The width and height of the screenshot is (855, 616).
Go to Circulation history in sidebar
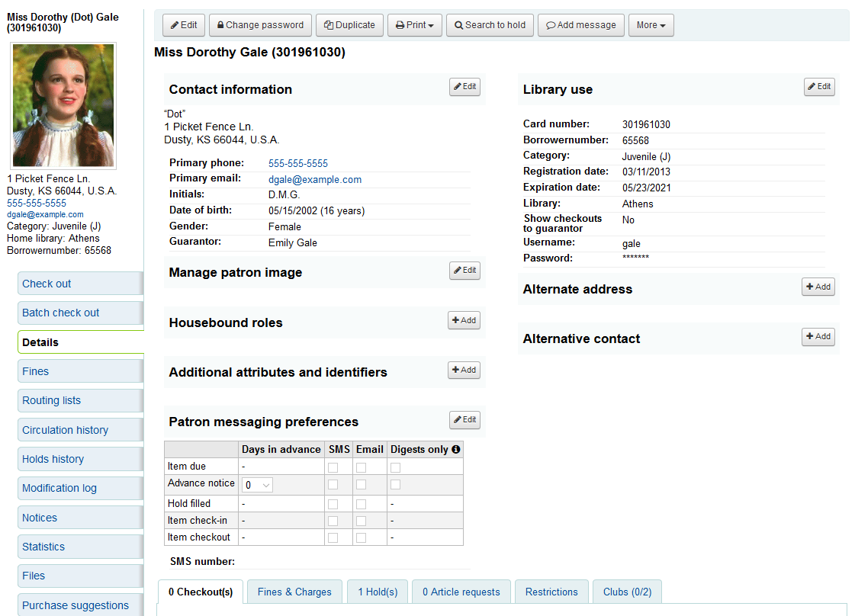pyautogui.click(x=66, y=430)
